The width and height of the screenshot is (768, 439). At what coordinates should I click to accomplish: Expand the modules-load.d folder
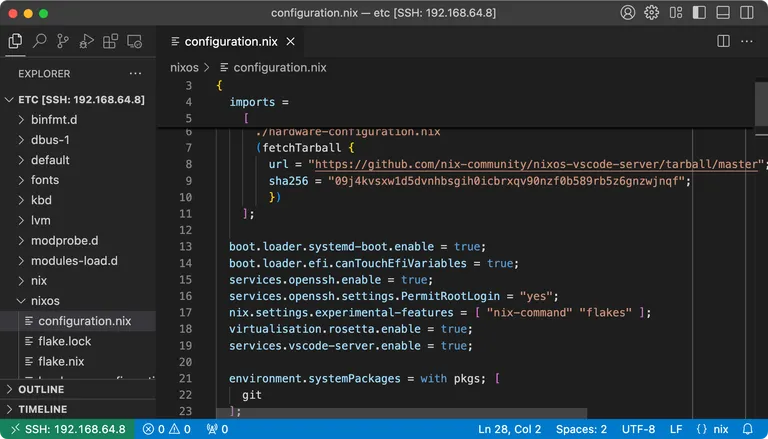(78, 261)
